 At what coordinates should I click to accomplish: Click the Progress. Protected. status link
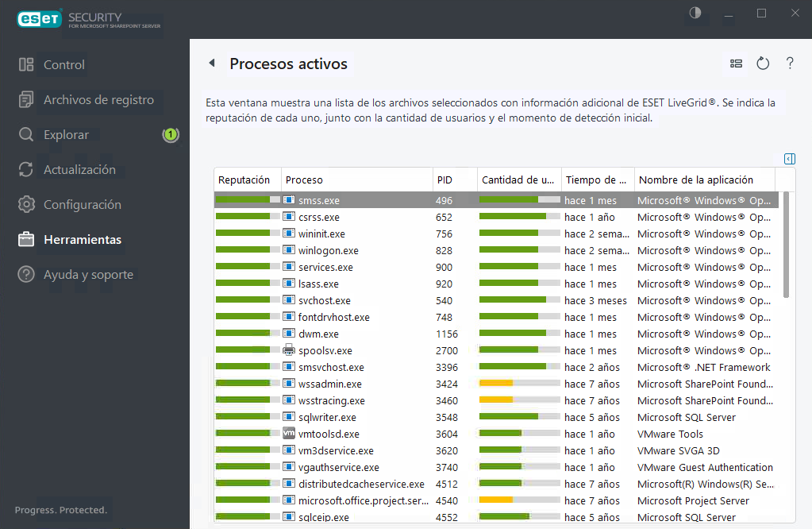coord(60,510)
